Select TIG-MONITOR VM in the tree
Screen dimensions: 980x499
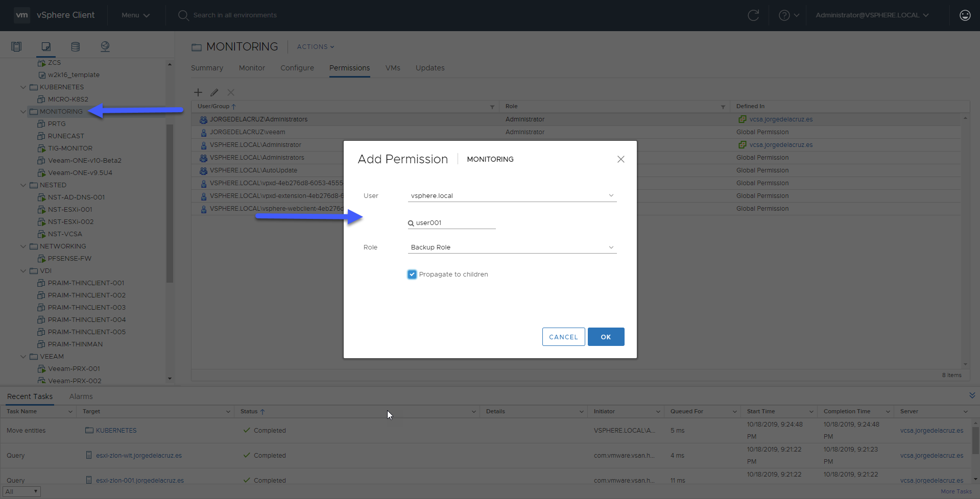(70, 148)
